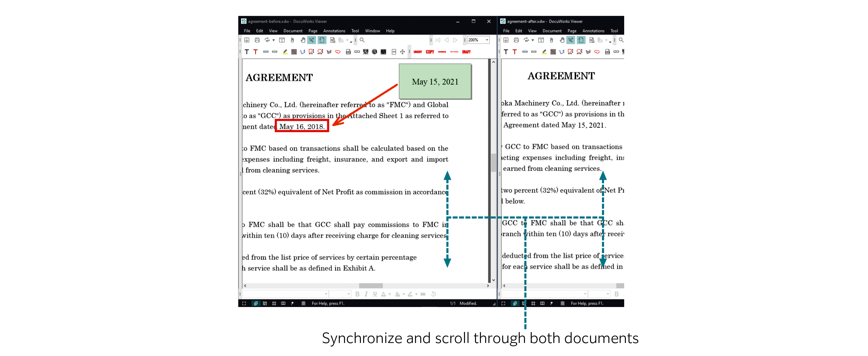The width and height of the screenshot is (868, 356).
Task: Apply the COPY stamp
Action: click(x=430, y=52)
